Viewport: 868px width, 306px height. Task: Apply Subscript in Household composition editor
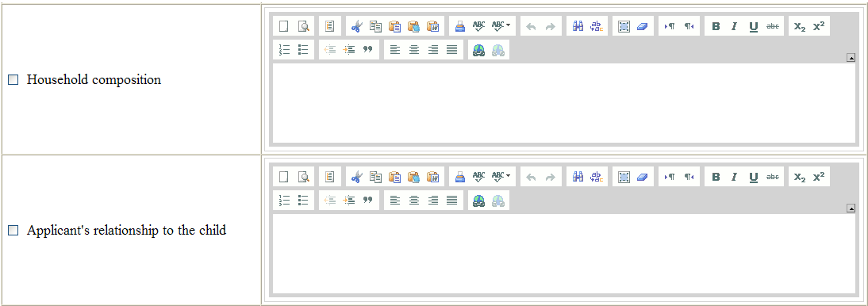pos(799,26)
